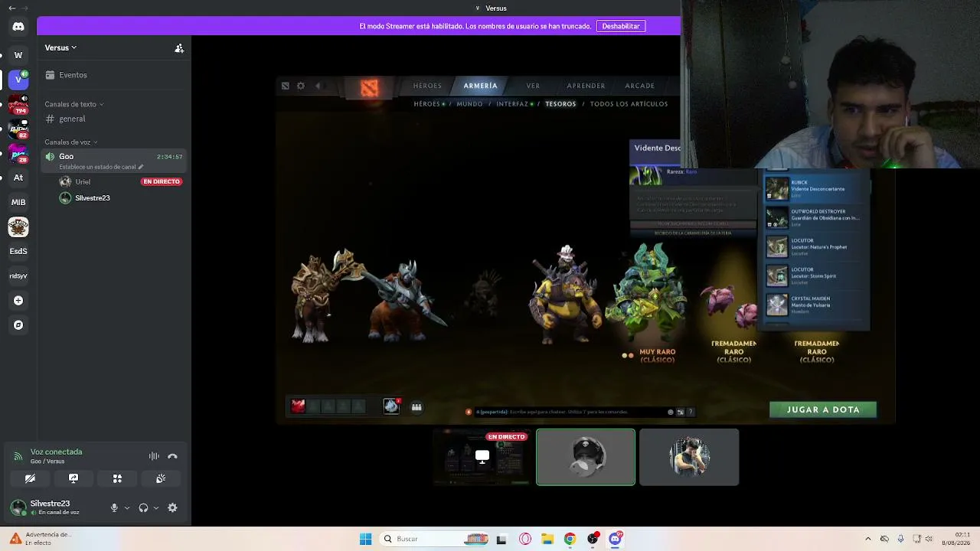Open the server with the 28 badge
Screen dimensions: 980x551
click(18, 153)
